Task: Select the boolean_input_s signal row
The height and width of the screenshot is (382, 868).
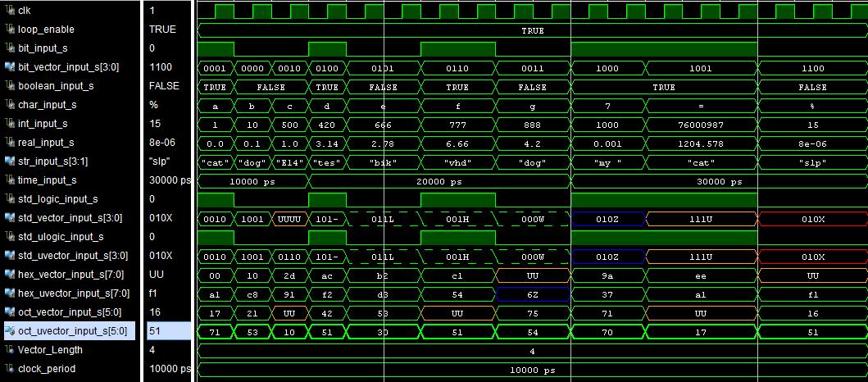Action: pos(55,85)
